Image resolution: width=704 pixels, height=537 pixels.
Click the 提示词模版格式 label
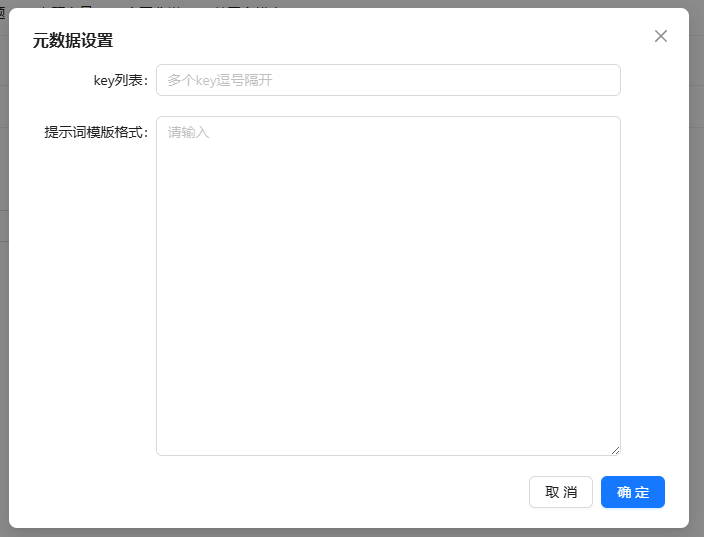click(96, 132)
